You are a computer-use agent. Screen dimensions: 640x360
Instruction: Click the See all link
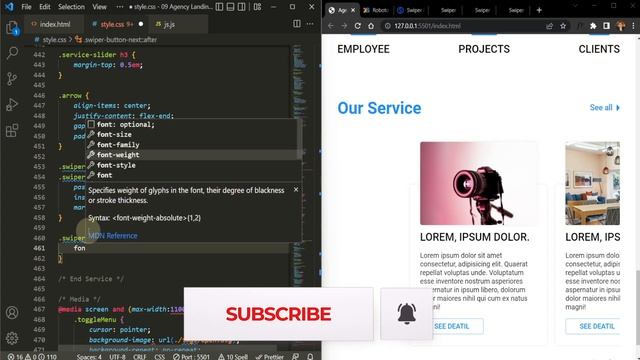pos(605,107)
